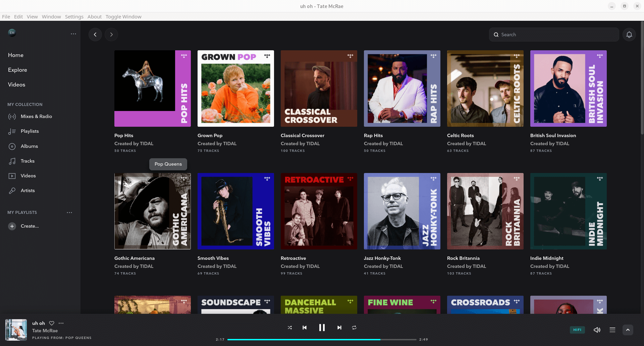Image resolution: width=644 pixels, height=346 pixels.
Task: Open My Playlists three-dot options
Action: click(x=69, y=213)
